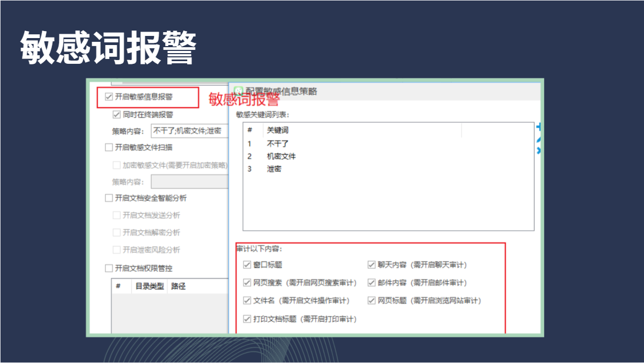Screen dimensions: 644x363
Task: Click the add keyword plus icon
Action: 538,127
